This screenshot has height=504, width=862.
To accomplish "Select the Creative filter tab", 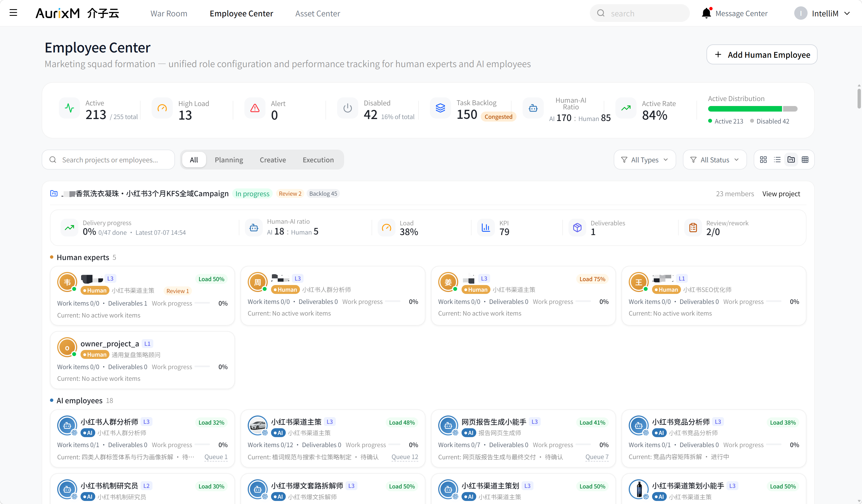I will pos(273,160).
